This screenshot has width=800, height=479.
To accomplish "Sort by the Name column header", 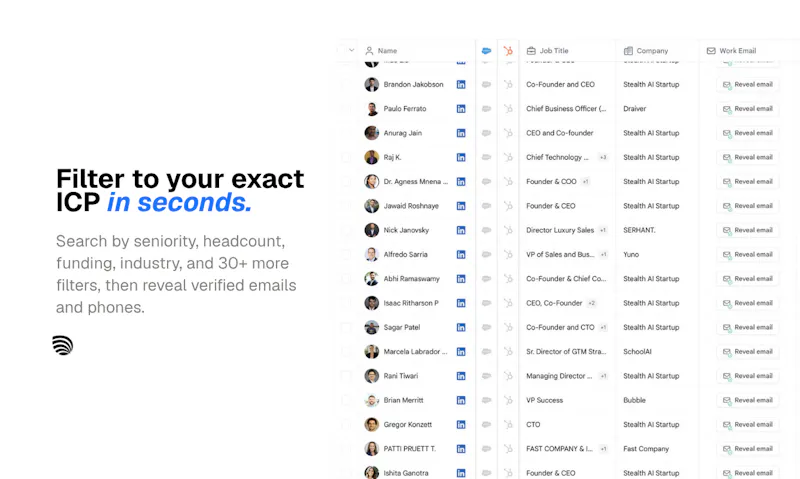I will click(x=387, y=51).
